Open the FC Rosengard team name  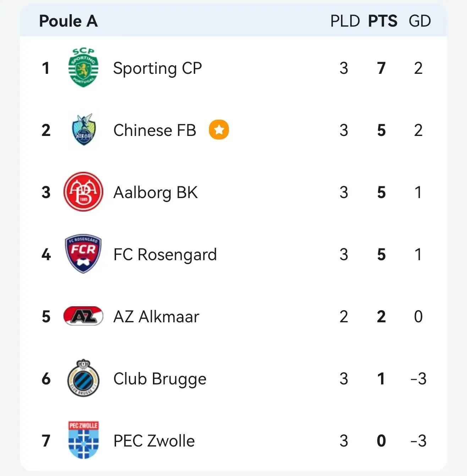[x=165, y=255]
